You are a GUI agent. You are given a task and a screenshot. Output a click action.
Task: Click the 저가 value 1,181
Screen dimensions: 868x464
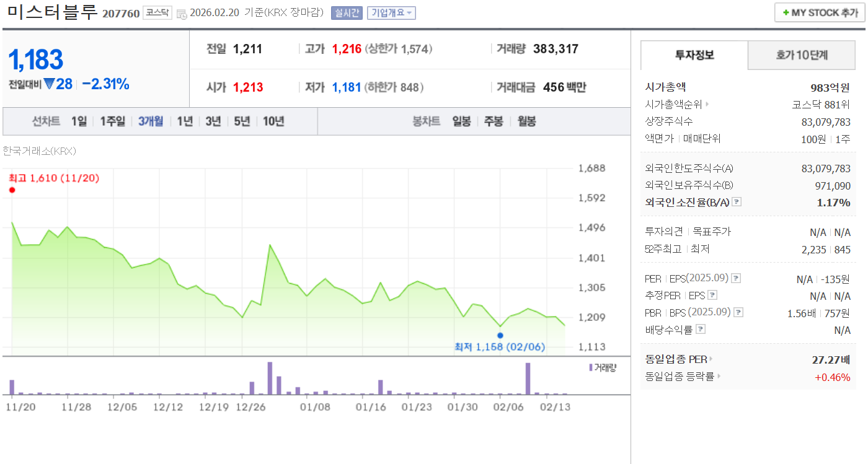coord(347,87)
